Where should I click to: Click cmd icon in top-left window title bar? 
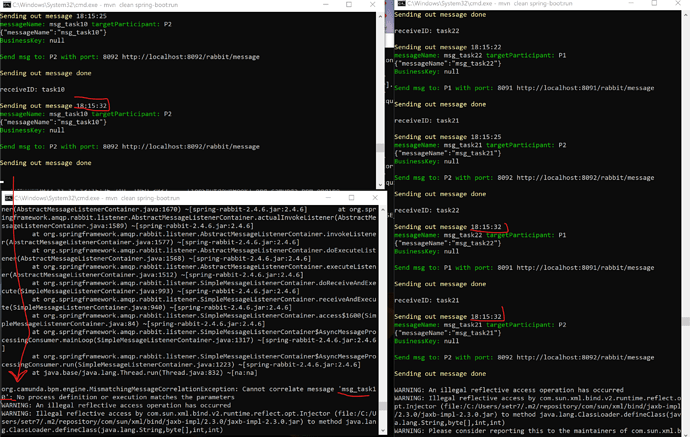pyautogui.click(x=6, y=5)
